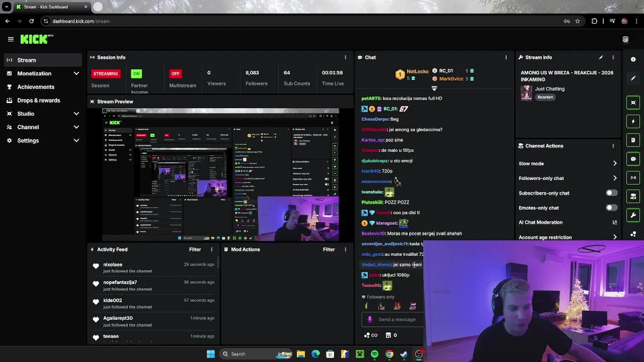
Task: Toggle the lightning bolt widget icon
Action: [633, 121]
